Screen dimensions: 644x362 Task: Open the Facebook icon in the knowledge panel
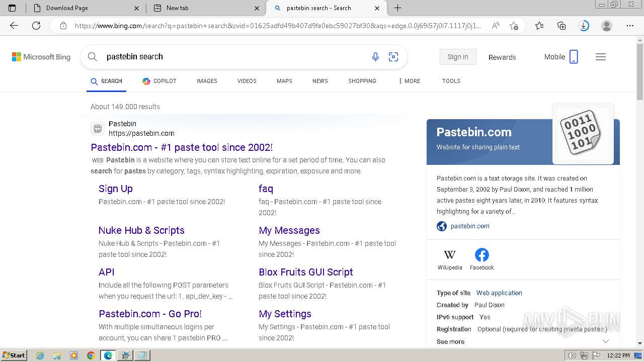(x=482, y=255)
